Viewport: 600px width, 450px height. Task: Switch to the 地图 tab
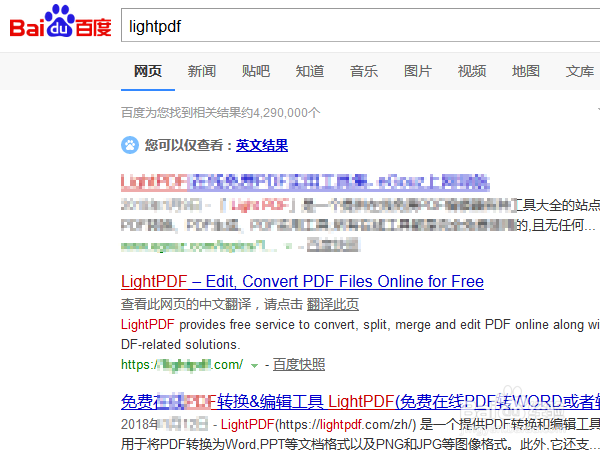526,71
